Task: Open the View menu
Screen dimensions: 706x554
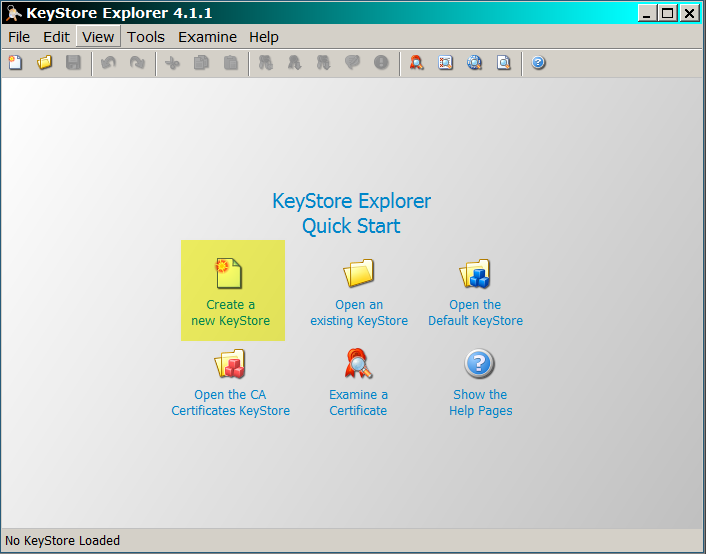Action: [98, 37]
